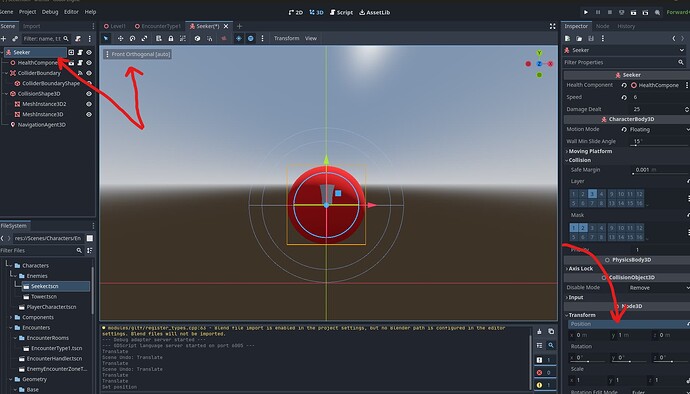
Task: Click the Y axis on view gizmo
Action: pos(539,53)
